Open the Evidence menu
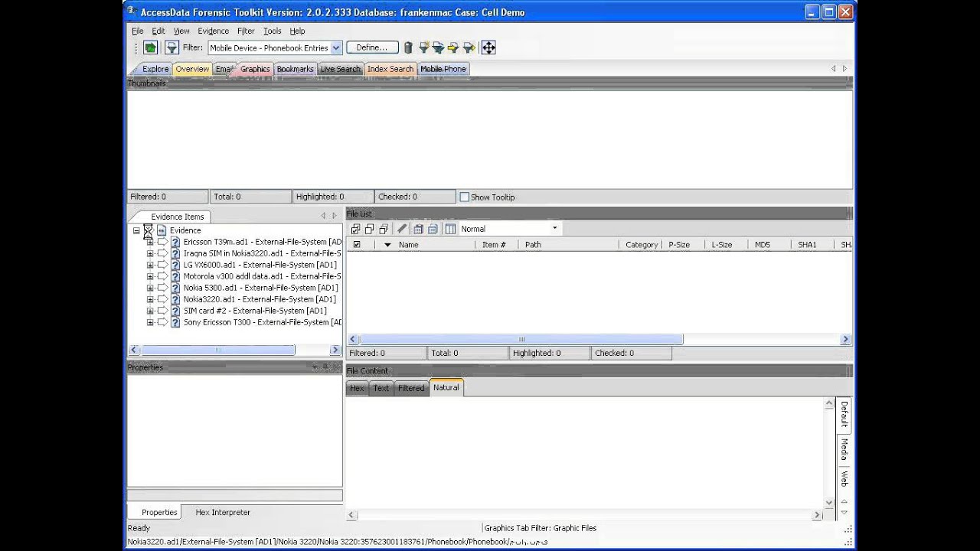Image resolution: width=980 pixels, height=551 pixels. coord(213,31)
